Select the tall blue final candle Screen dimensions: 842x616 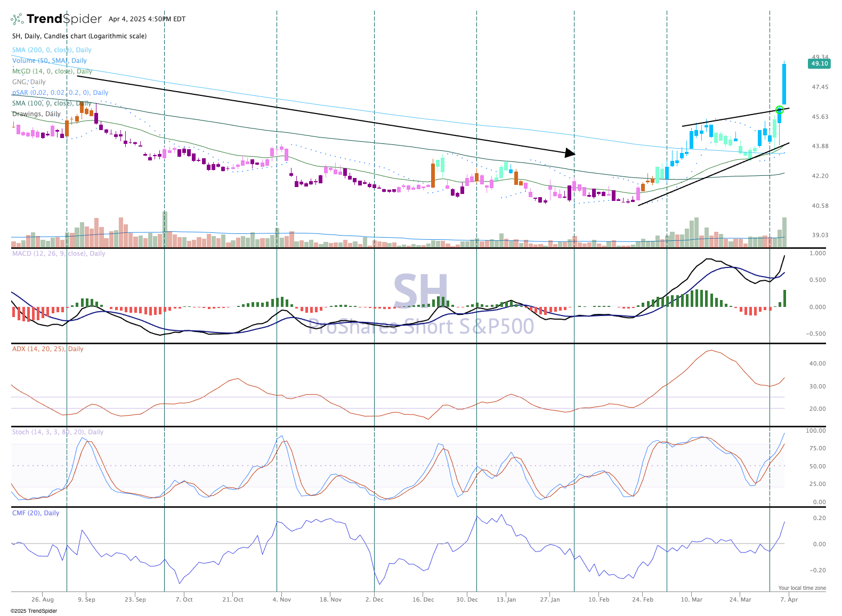[784, 84]
